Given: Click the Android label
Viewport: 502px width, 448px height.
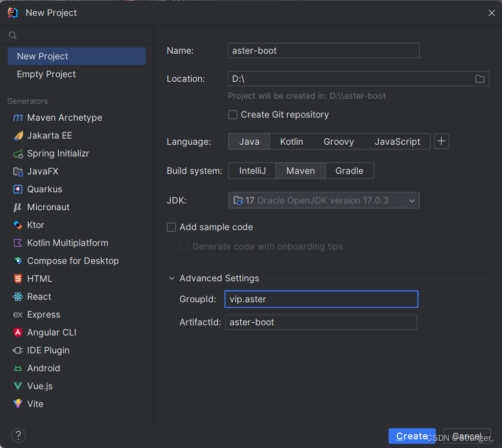Looking at the screenshot, I should coord(43,368).
